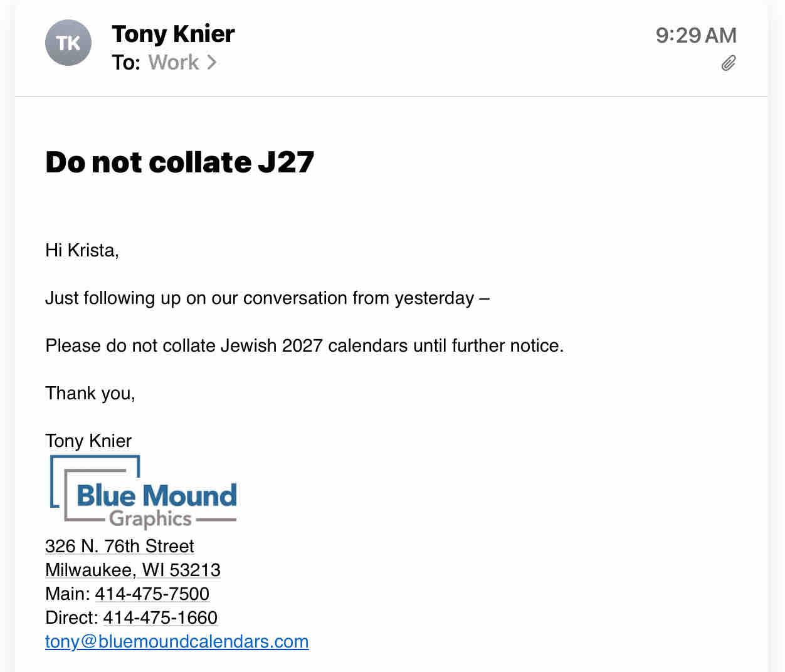Open the tony@bluemoundcalendars.com email link

click(x=177, y=641)
